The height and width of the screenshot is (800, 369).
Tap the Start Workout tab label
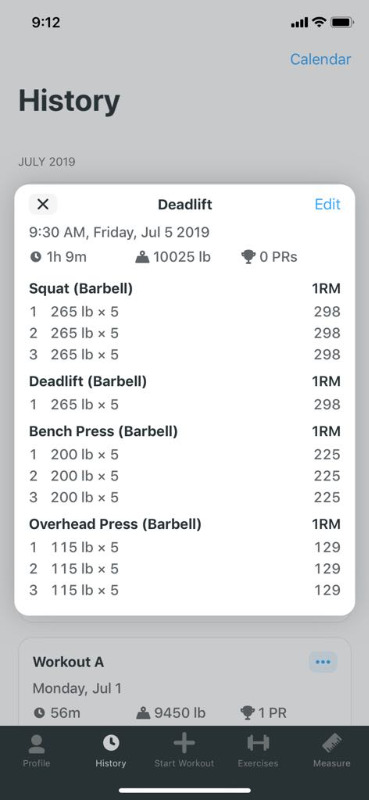point(184,764)
